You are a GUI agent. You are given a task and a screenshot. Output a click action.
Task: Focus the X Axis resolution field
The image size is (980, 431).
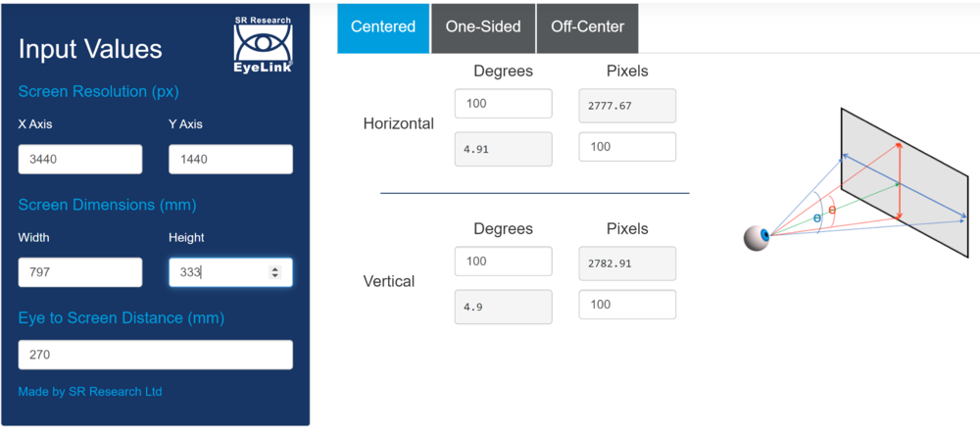pyautogui.click(x=80, y=160)
